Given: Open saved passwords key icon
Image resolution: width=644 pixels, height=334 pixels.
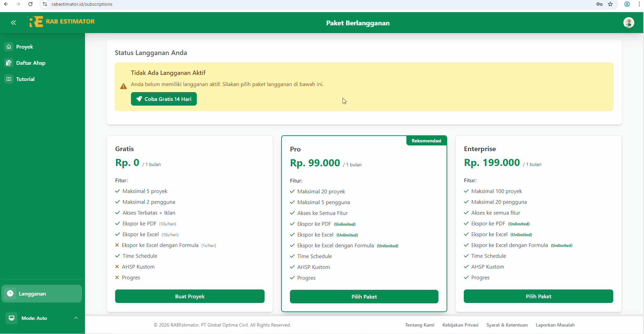Looking at the screenshot, I should (x=599, y=4).
